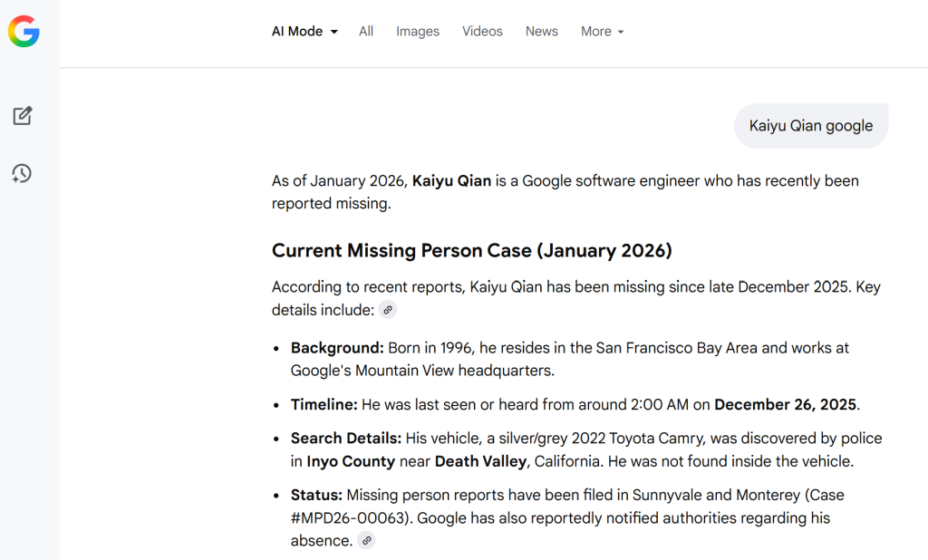This screenshot has width=928, height=560.
Task: Go to the Images tab
Action: [x=418, y=31]
